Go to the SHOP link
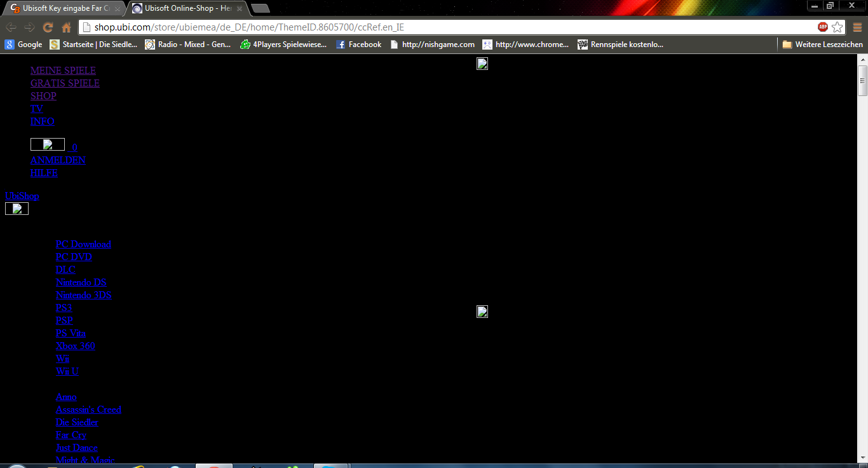868x468 pixels. 43,96
